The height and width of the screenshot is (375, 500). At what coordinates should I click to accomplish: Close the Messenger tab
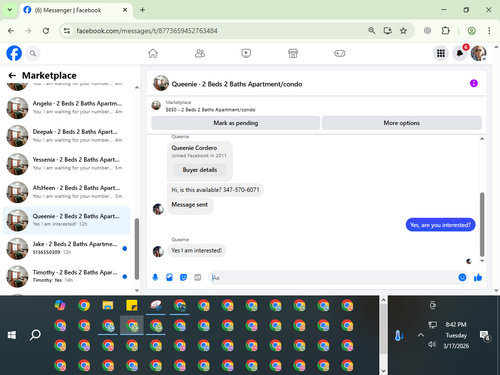[x=125, y=10]
